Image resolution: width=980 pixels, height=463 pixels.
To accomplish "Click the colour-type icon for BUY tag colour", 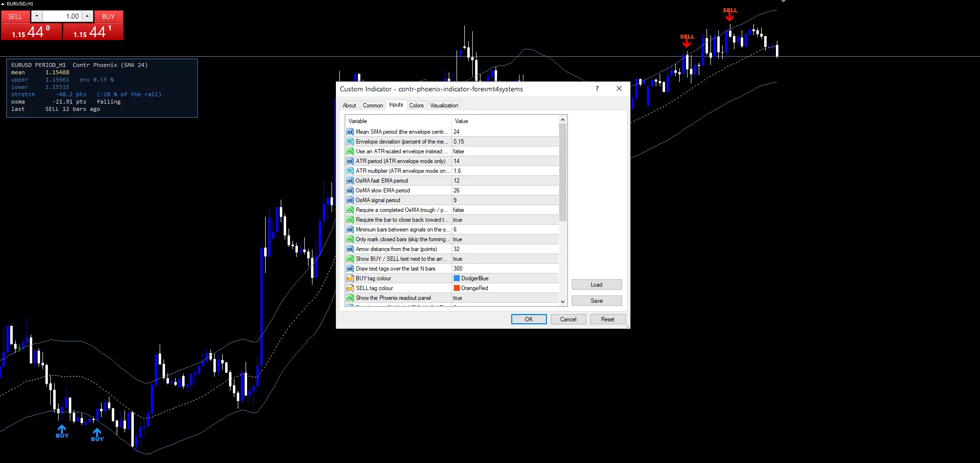I will [x=350, y=278].
